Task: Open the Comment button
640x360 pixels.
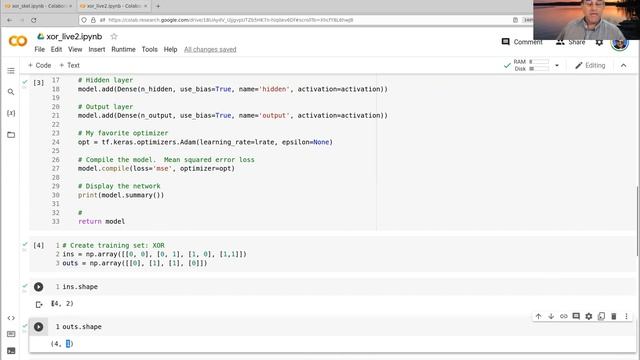Action: 522,42
